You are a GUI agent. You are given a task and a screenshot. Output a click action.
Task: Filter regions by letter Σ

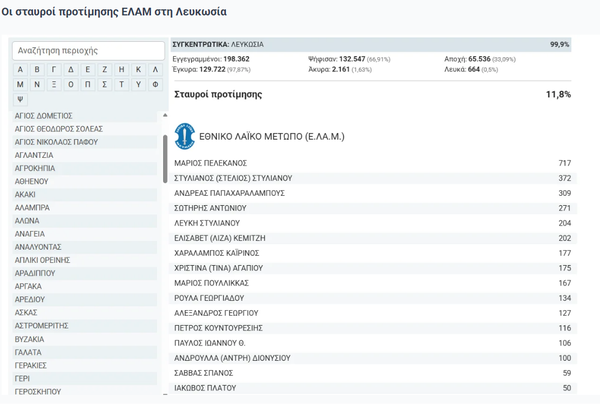click(104, 85)
